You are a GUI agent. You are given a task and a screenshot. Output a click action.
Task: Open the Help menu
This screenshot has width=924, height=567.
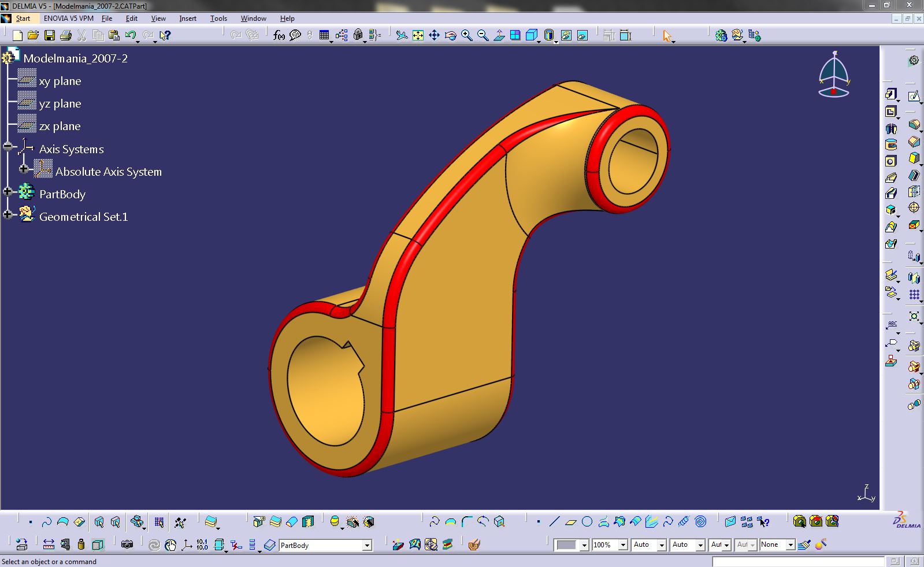(x=287, y=18)
